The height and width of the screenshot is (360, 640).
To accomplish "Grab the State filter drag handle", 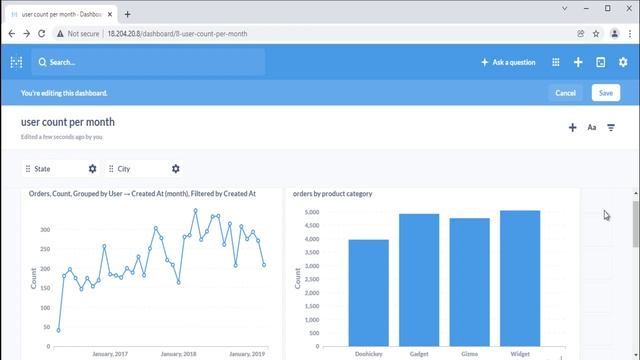I will tap(28, 169).
